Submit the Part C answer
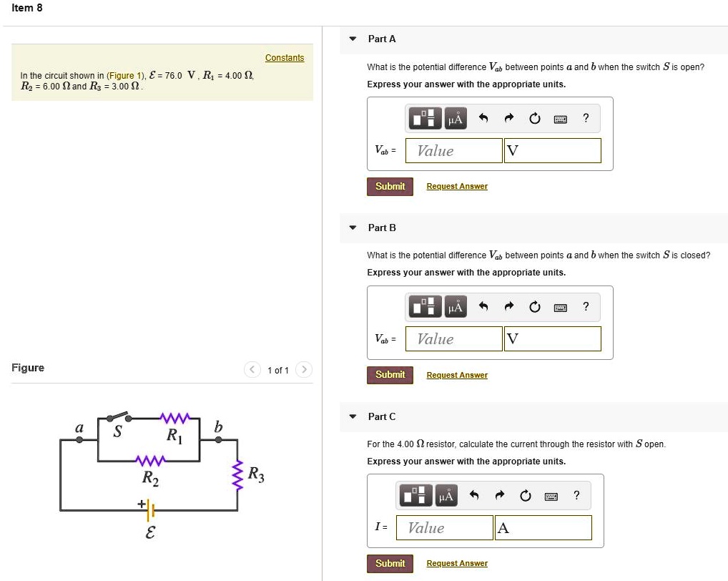 pyautogui.click(x=390, y=564)
